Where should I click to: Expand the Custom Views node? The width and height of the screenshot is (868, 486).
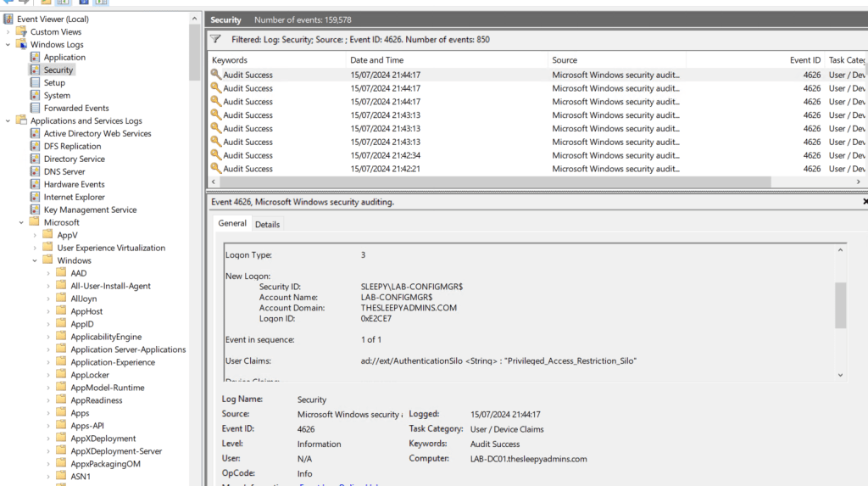pos(8,31)
